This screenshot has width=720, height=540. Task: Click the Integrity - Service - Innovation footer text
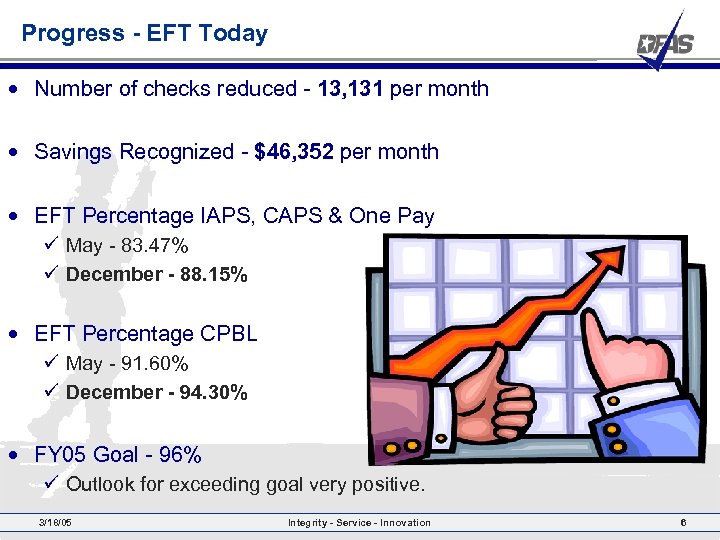pos(359,523)
